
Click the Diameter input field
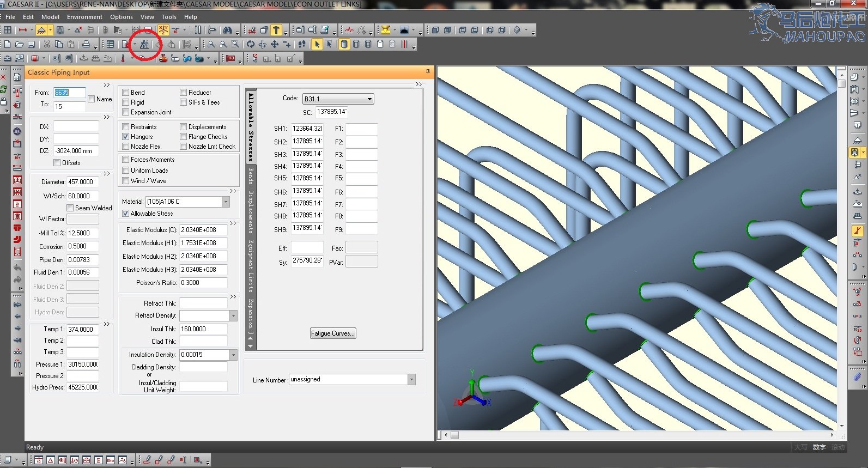[82, 182]
